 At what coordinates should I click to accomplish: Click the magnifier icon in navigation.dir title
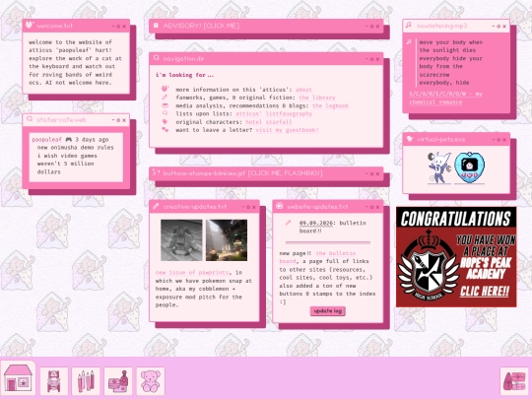(156, 58)
